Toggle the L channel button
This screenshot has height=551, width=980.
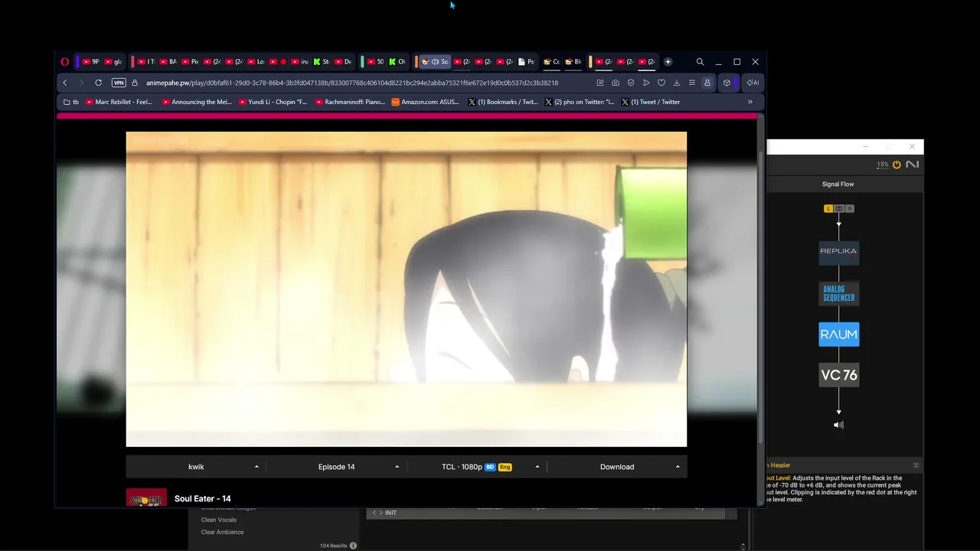(828, 208)
